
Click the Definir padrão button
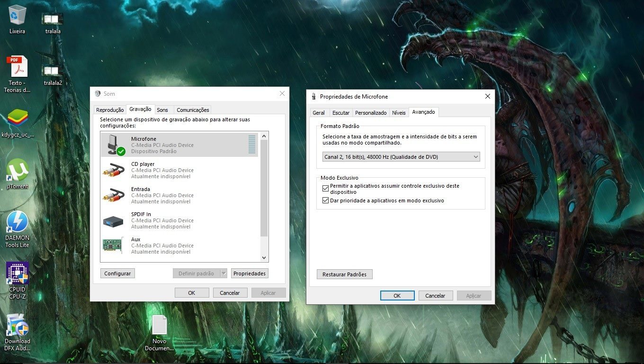click(196, 273)
